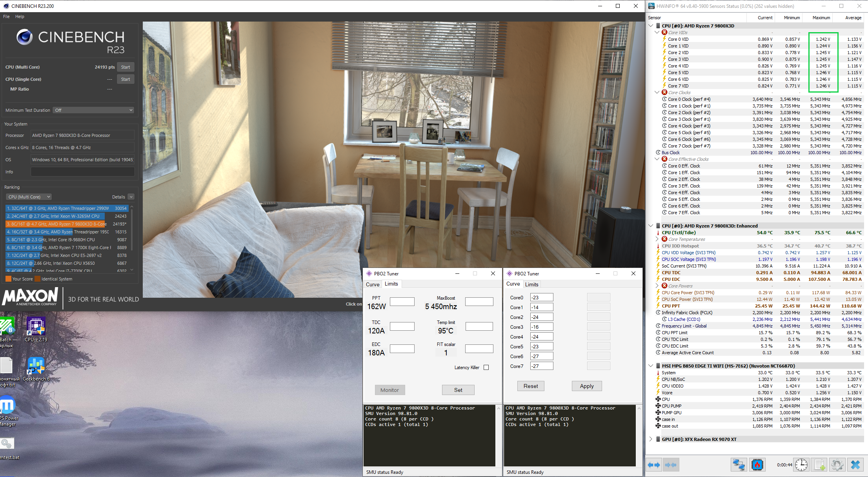The width and height of the screenshot is (868, 477).
Task: Click the CPU flame stress icon
Action: coord(757,465)
